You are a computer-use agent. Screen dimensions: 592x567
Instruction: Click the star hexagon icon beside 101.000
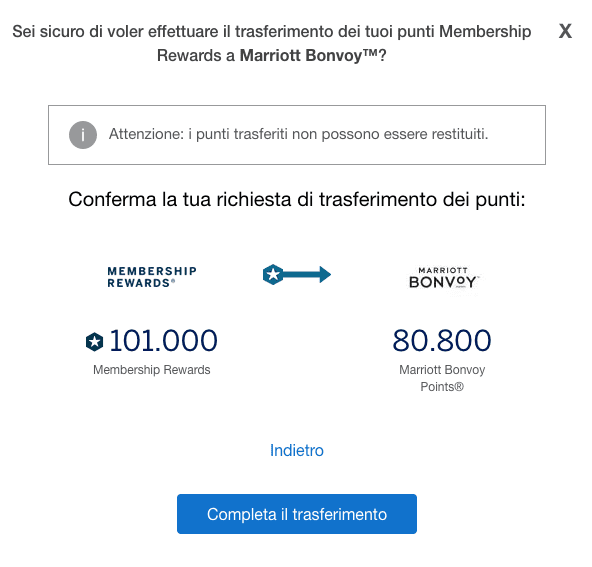94,342
